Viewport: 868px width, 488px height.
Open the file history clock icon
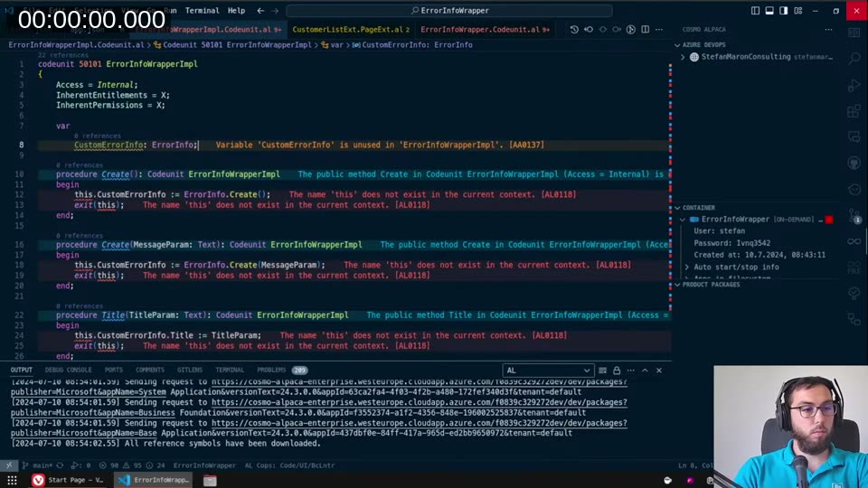574,30
